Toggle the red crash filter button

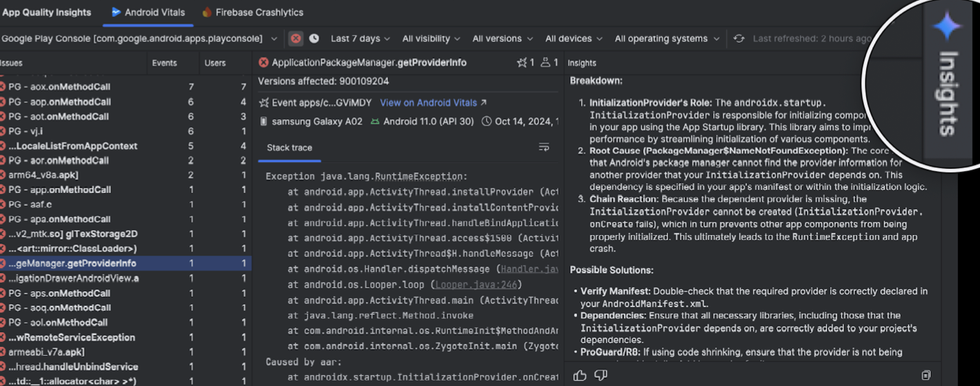click(x=296, y=39)
